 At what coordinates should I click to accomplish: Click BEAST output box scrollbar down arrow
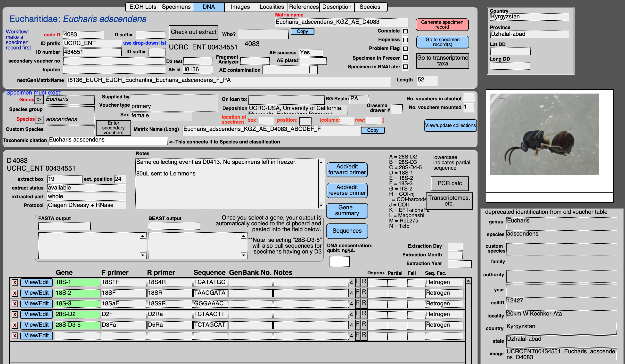tap(244, 255)
